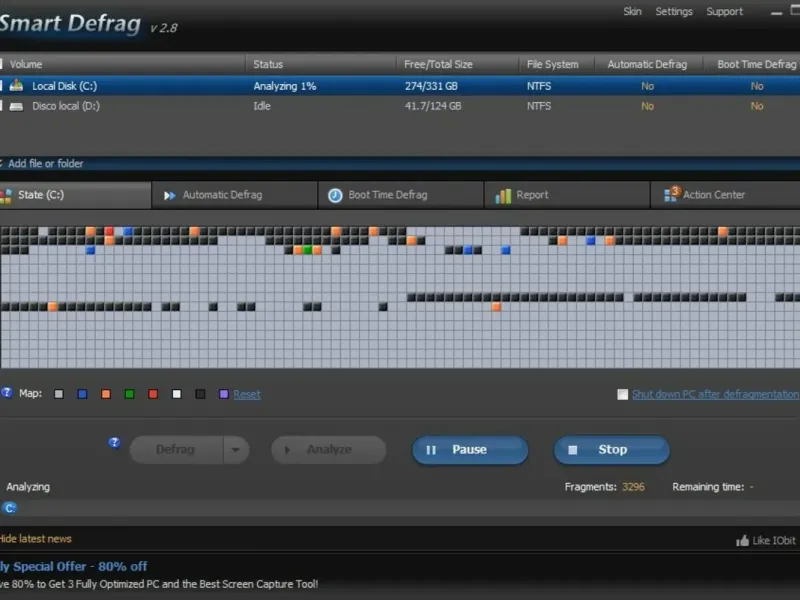Image resolution: width=800 pixels, height=600 pixels.
Task: Click the Volume column header
Action: pyautogui.click(x=122, y=64)
